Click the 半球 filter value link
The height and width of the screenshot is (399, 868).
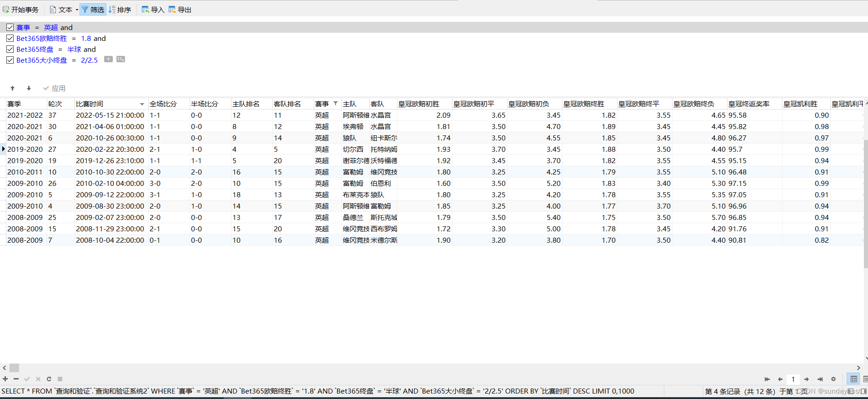tap(74, 49)
